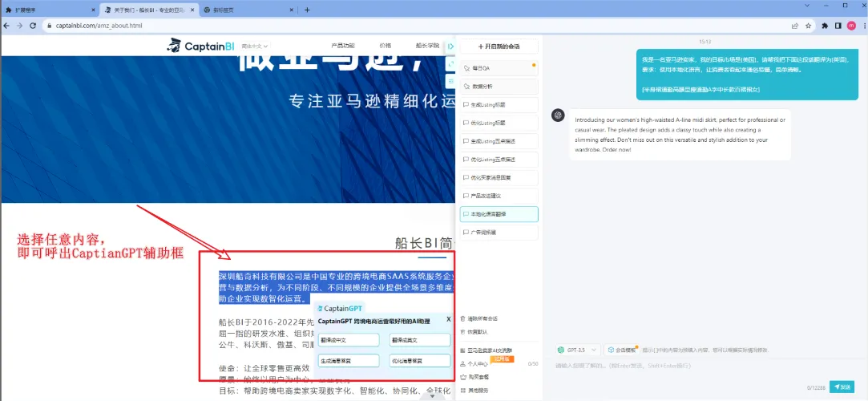Click 优化消息答复 in CaptainGPT popup
The height and width of the screenshot is (401, 868).
(x=420, y=361)
